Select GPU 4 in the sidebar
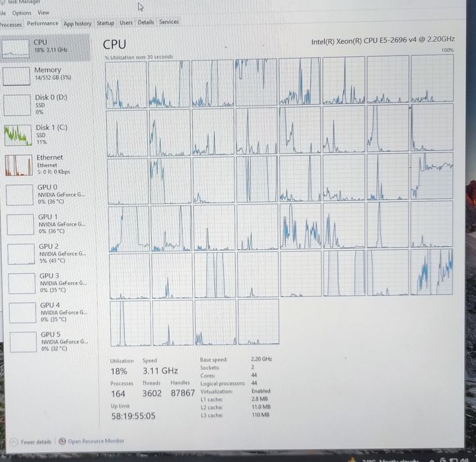Viewport: 476px width, 462px height. tap(51, 312)
